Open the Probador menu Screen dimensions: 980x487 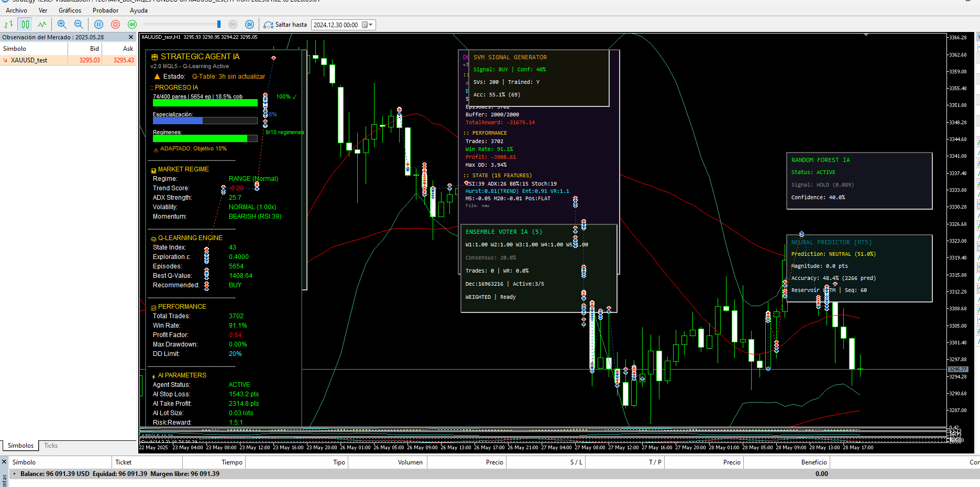coord(105,10)
